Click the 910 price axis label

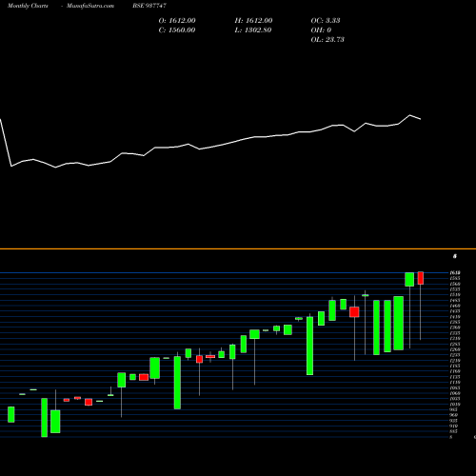pyautogui.click(x=454, y=426)
